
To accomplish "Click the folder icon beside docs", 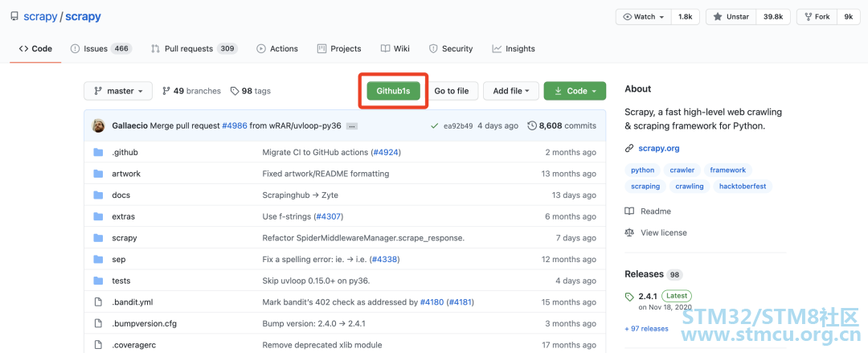I will coord(99,195).
